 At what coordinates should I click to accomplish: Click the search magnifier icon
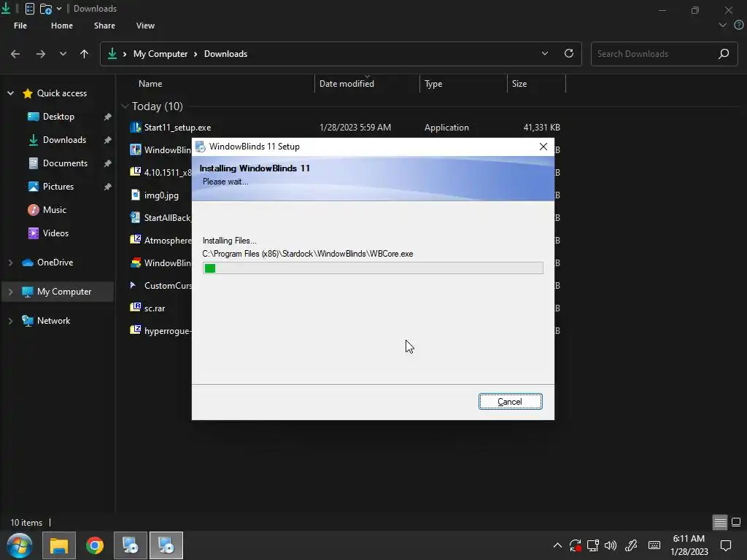click(x=724, y=54)
